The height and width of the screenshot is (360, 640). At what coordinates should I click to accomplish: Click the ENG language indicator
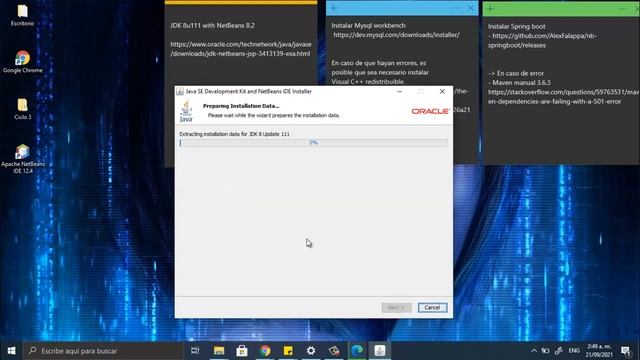coord(574,351)
